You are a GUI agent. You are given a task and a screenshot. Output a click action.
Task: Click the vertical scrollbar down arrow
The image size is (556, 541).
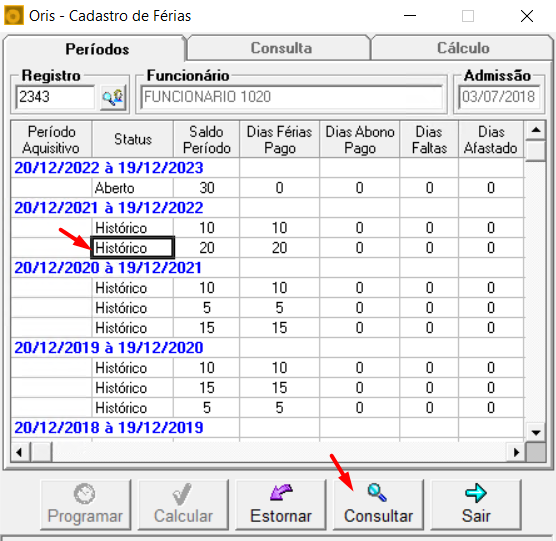click(x=535, y=433)
